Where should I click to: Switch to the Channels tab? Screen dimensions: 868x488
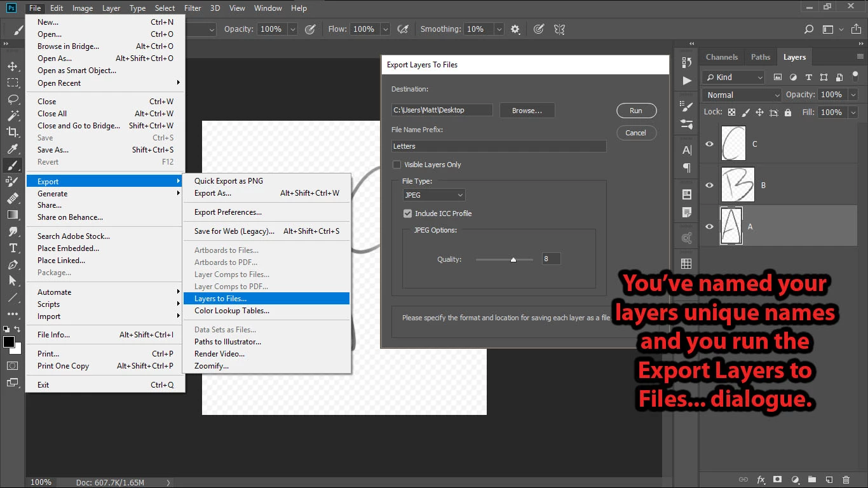pos(722,57)
